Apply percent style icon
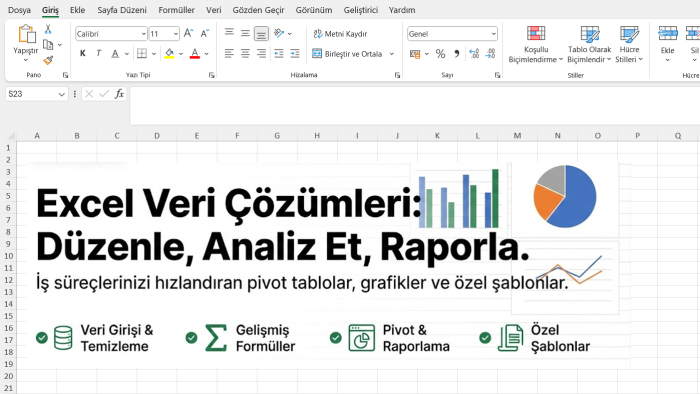The width and height of the screenshot is (700, 394). (441, 54)
